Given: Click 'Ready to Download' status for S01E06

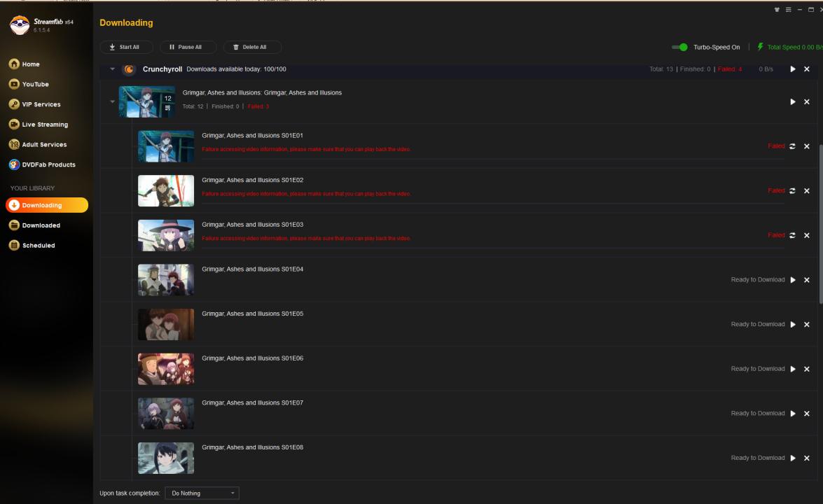Looking at the screenshot, I should pyautogui.click(x=758, y=369).
